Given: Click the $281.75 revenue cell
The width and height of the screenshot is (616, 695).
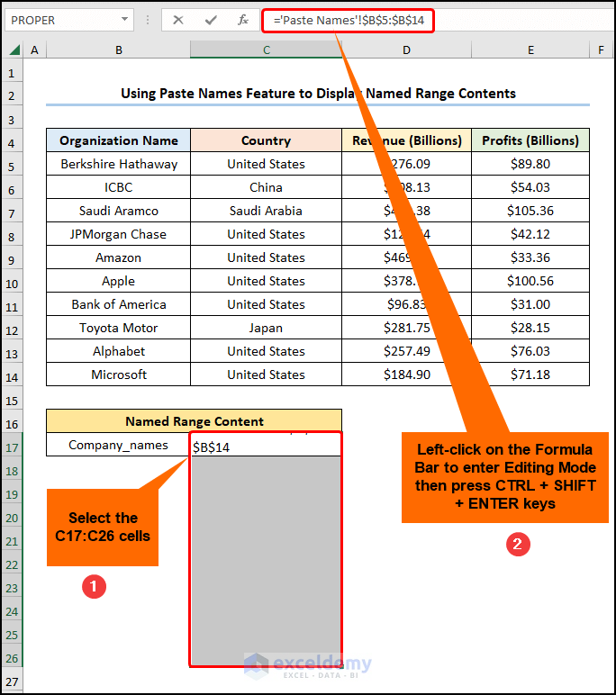Looking at the screenshot, I should [x=406, y=328].
